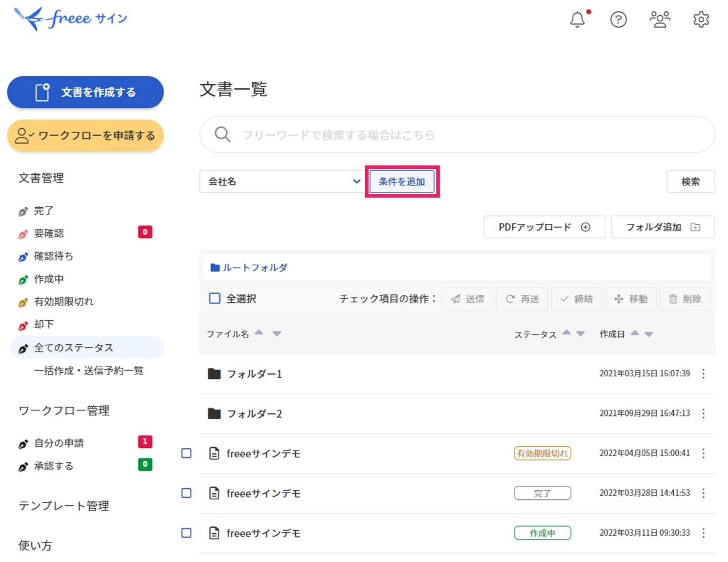728x562 pixels.
Task: Sort ステータス descending arrow
Action: [x=580, y=334]
